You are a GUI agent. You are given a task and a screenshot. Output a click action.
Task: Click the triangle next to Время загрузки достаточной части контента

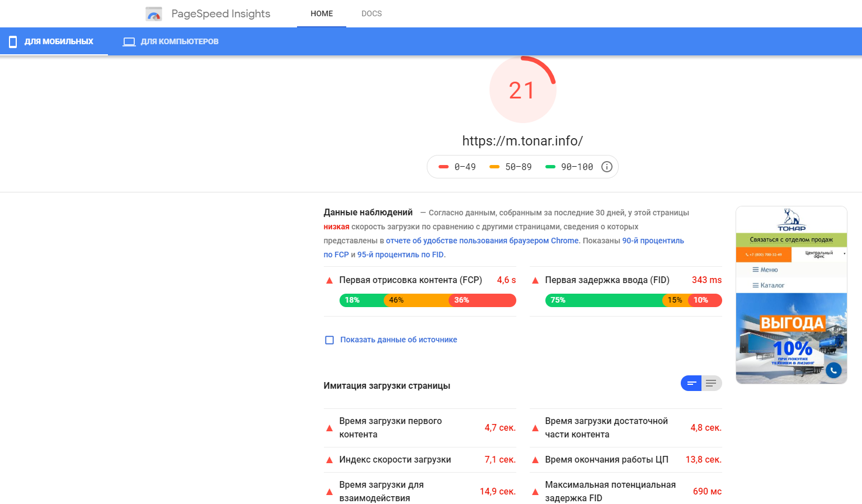pos(535,428)
